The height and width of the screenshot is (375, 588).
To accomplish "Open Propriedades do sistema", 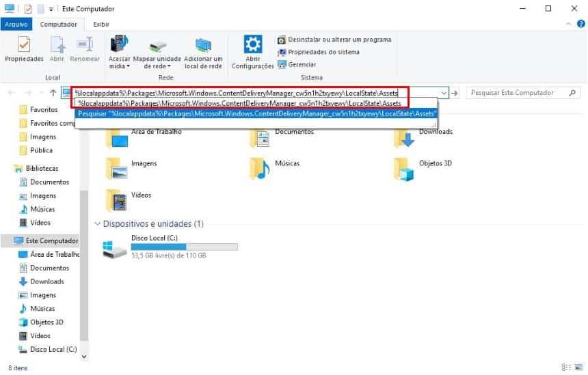I will [319, 52].
